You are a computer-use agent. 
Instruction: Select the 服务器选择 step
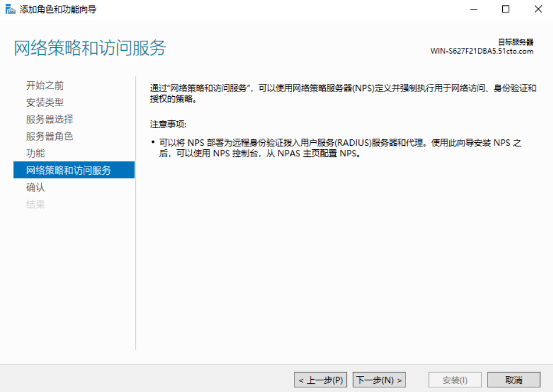(50, 119)
